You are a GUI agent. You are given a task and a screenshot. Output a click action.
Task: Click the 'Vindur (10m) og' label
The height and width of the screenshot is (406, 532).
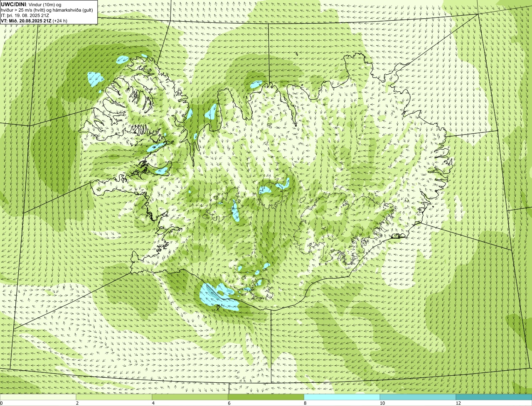pos(45,4)
